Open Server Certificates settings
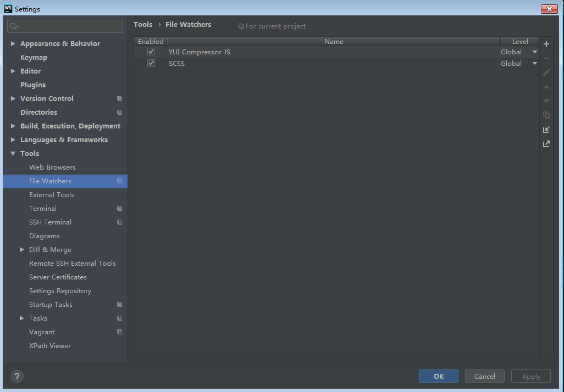The width and height of the screenshot is (564, 392). tap(58, 277)
